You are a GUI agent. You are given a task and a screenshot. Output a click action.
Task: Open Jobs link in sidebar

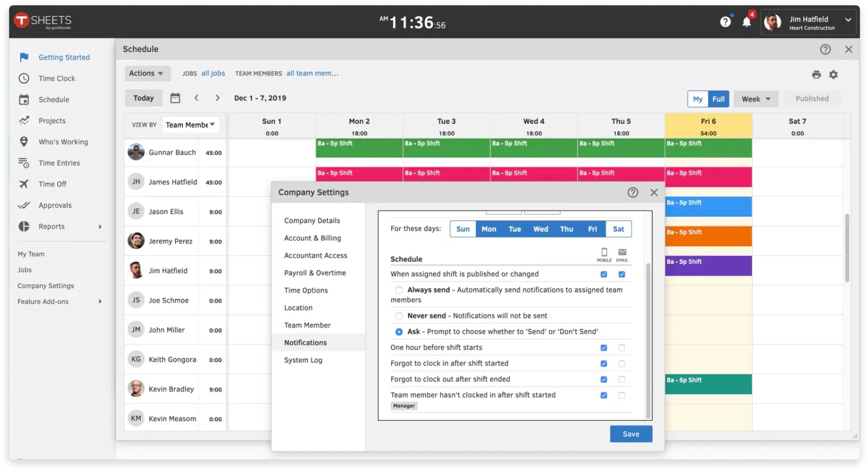[24, 270]
